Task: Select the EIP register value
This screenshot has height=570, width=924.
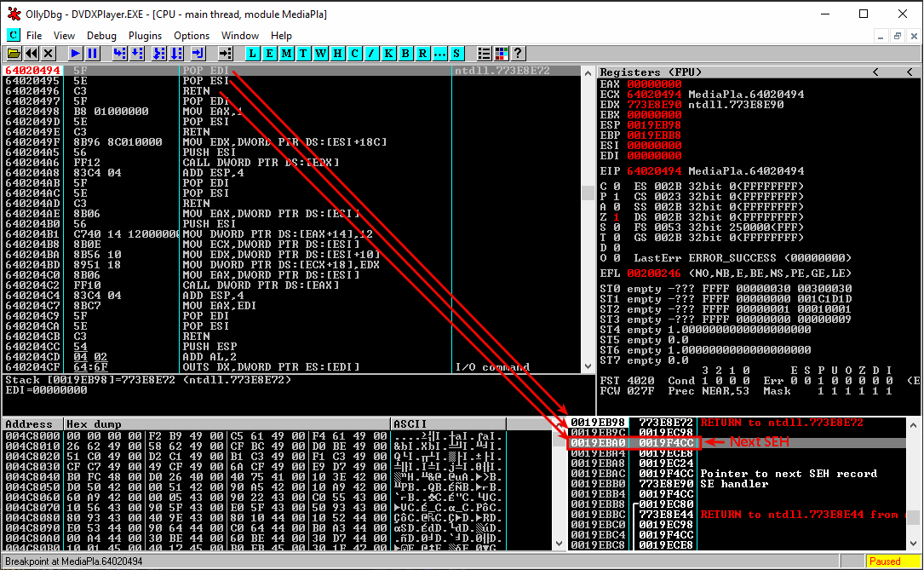Action: 654,171
